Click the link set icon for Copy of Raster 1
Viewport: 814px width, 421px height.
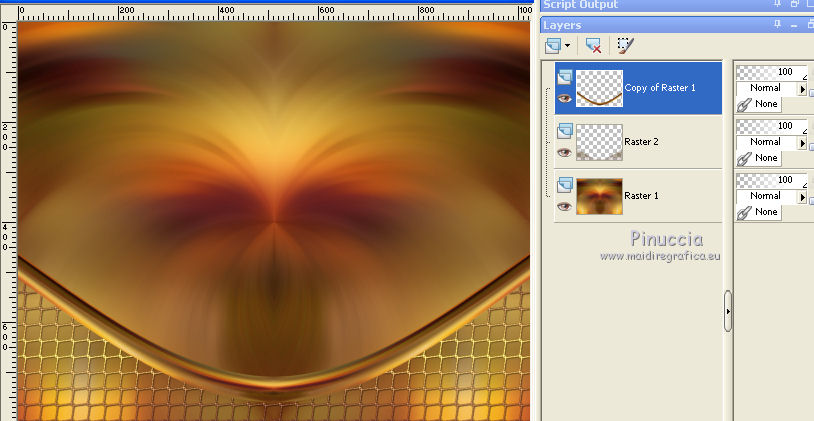point(743,103)
